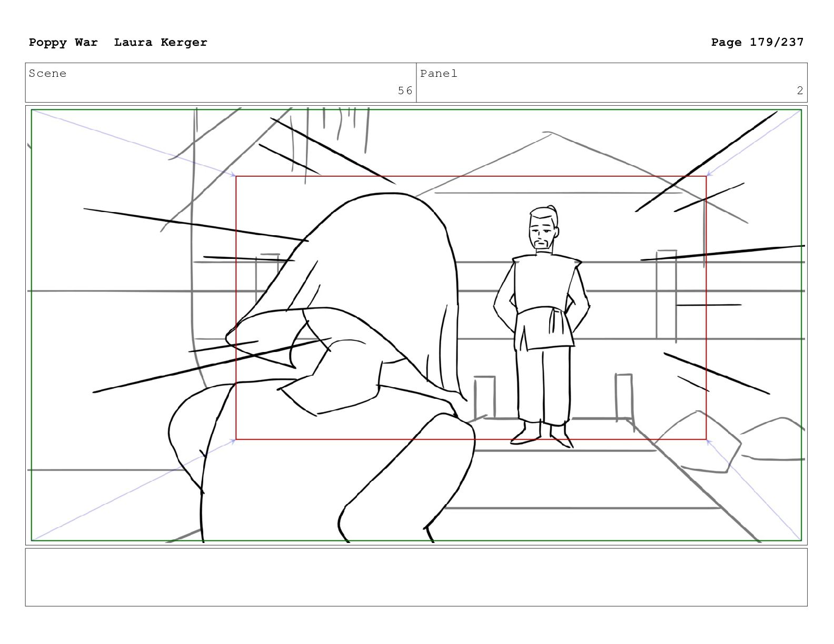Click the empty notes box below the panel

pos(416,577)
